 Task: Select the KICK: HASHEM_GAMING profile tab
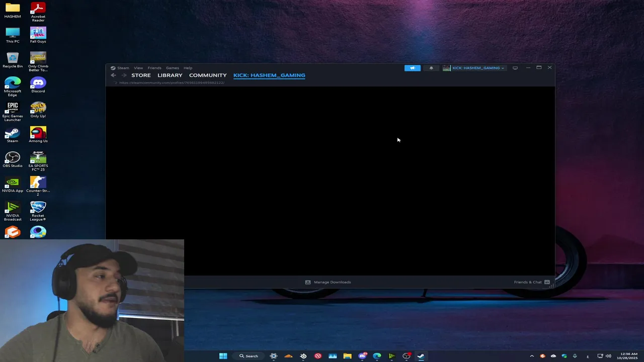pyautogui.click(x=269, y=75)
